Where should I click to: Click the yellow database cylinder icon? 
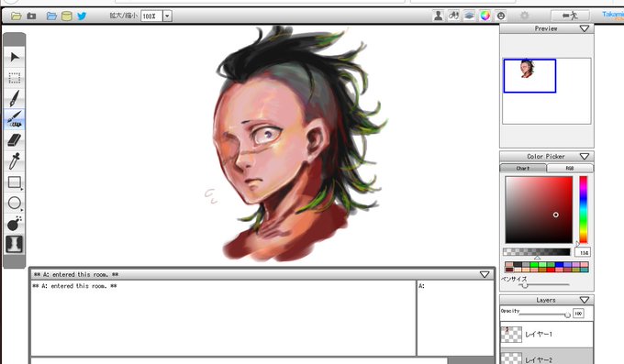tap(66, 16)
